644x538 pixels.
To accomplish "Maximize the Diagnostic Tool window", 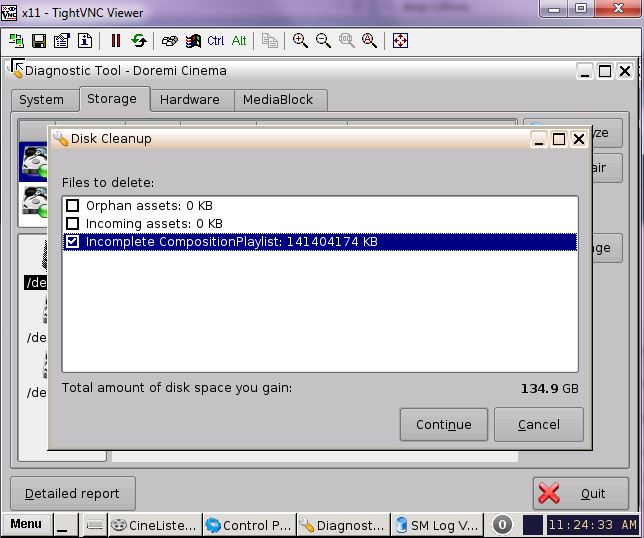I will click(605, 71).
